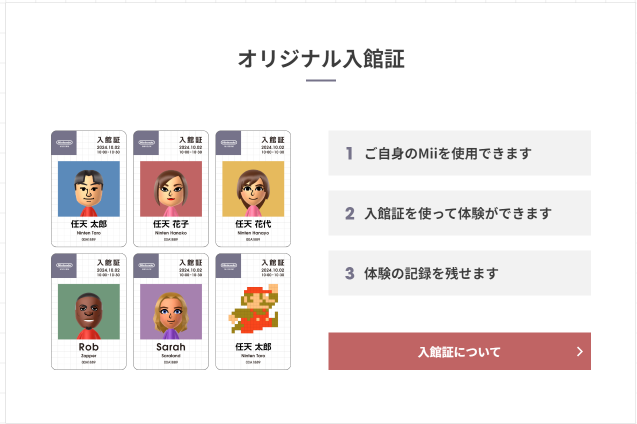
Task: Open the Sarah pass card
Action: pyautogui.click(x=171, y=312)
